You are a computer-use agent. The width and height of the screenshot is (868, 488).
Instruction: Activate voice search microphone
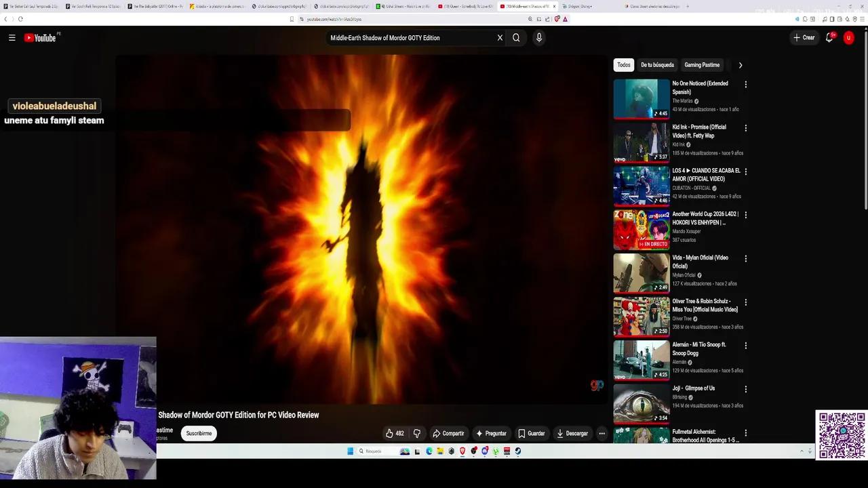(x=539, y=38)
